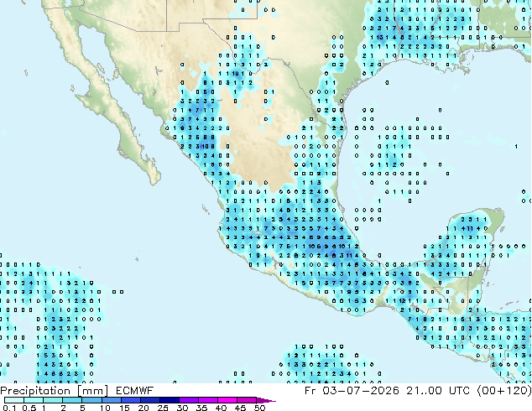Viewport: 532px width, 411px height.
Task: Click the 20–25 mm legend color box
Action: tap(150, 400)
